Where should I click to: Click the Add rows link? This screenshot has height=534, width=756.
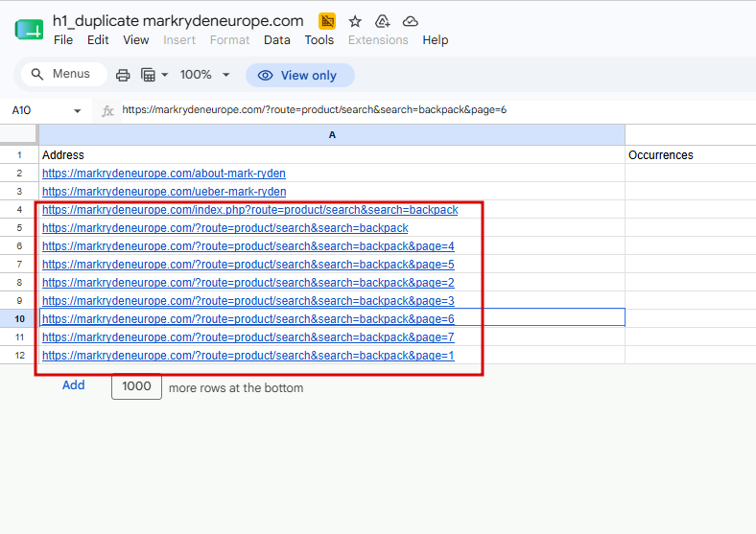pos(73,385)
